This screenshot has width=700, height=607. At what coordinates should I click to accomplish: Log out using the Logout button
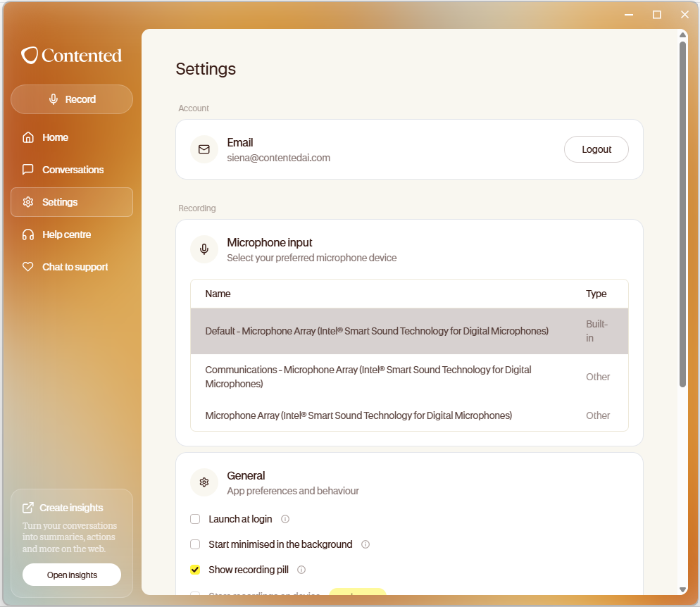pyautogui.click(x=596, y=149)
